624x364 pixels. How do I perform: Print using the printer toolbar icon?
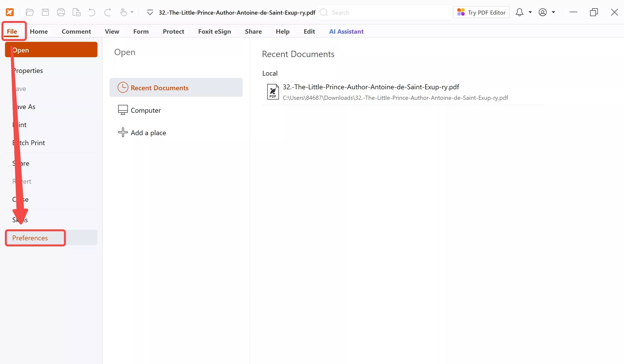click(x=61, y=12)
